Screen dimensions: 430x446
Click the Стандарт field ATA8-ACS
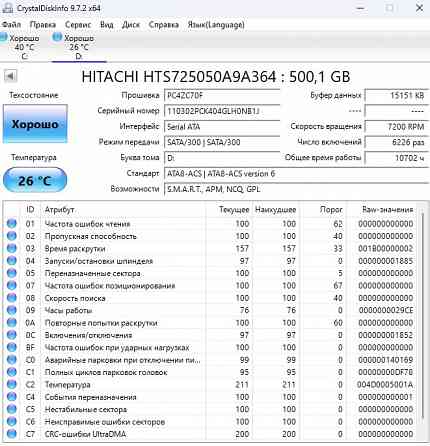coord(297,174)
